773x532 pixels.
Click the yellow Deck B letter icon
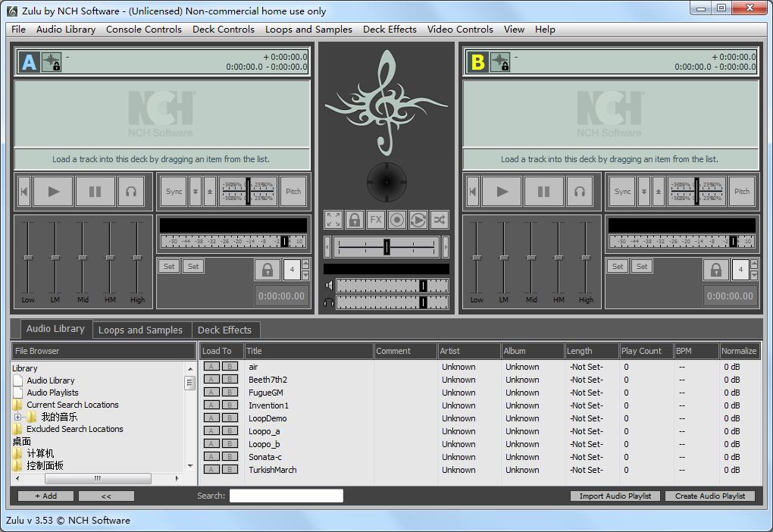pos(477,62)
